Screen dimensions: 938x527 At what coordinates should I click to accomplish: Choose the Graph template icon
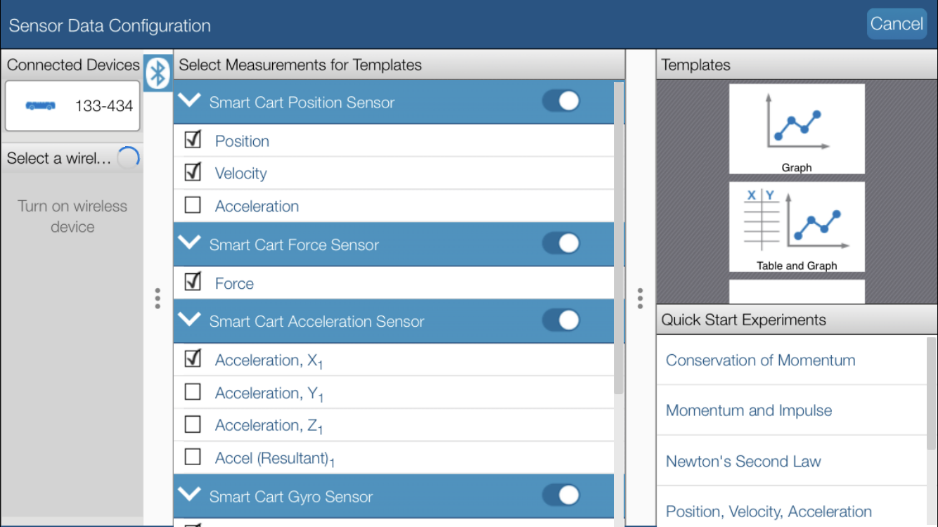(796, 129)
